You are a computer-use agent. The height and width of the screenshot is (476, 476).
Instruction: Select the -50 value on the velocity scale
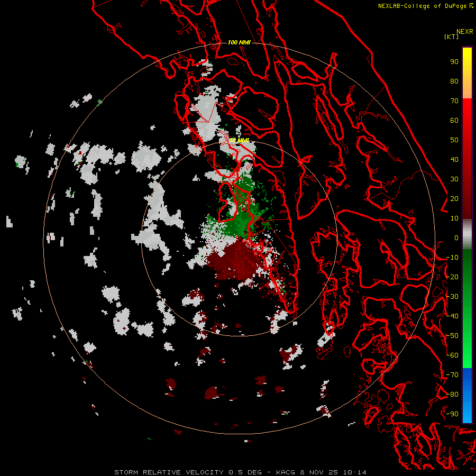[452, 336]
